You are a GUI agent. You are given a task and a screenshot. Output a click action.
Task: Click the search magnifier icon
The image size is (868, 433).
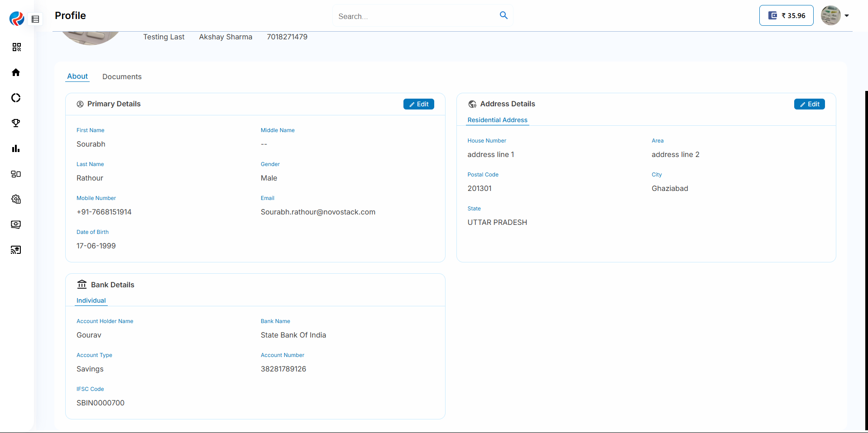[504, 15]
